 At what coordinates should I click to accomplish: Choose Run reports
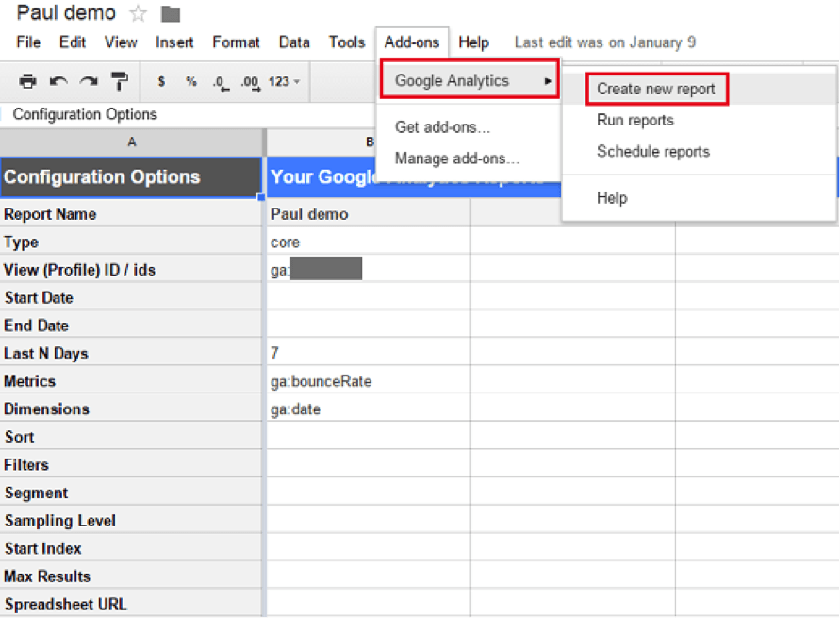coord(635,120)
